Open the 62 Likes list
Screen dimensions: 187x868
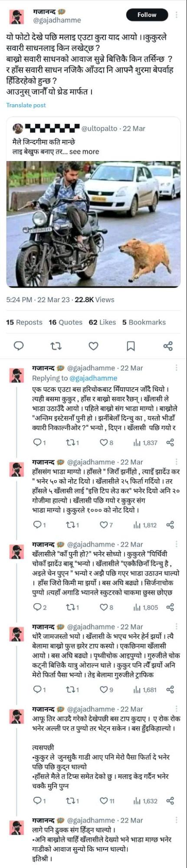click(102, 322)
